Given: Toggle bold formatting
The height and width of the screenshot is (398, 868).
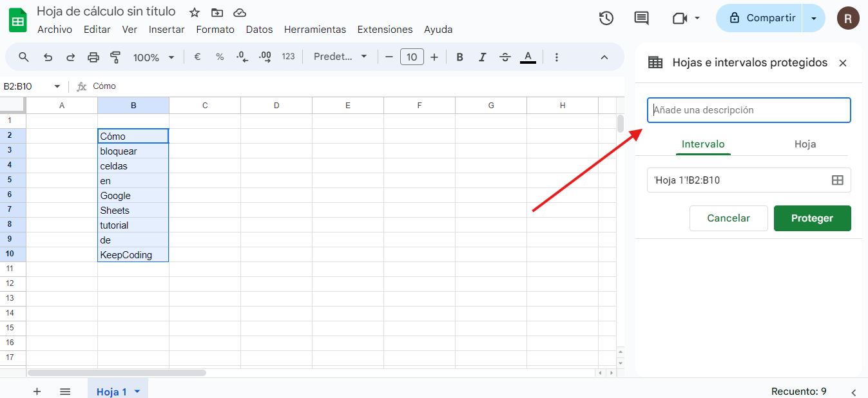Looking at the screenshot, I should coord(460,57).
